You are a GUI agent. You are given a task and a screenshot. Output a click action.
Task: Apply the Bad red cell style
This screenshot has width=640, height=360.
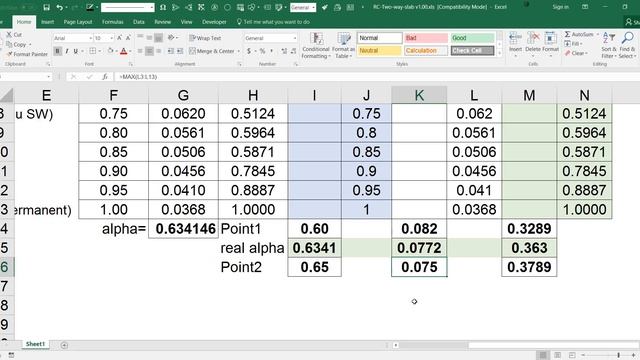[426, 38]
